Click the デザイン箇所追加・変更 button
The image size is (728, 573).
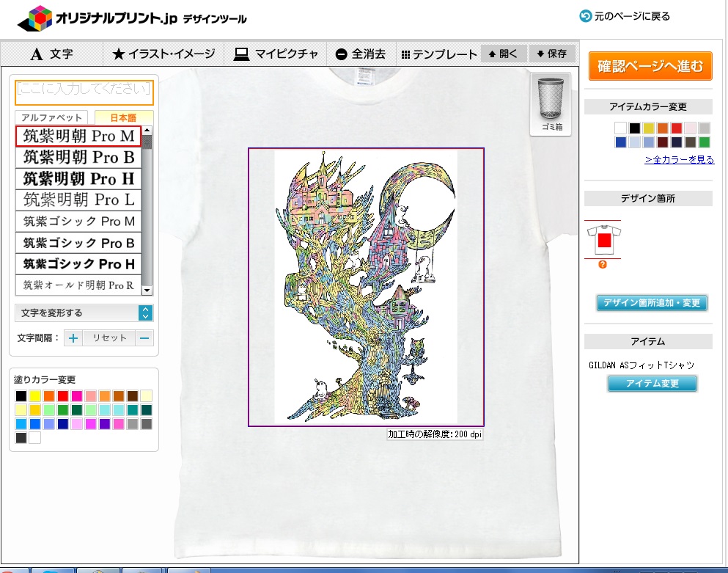tap(652, 303)
